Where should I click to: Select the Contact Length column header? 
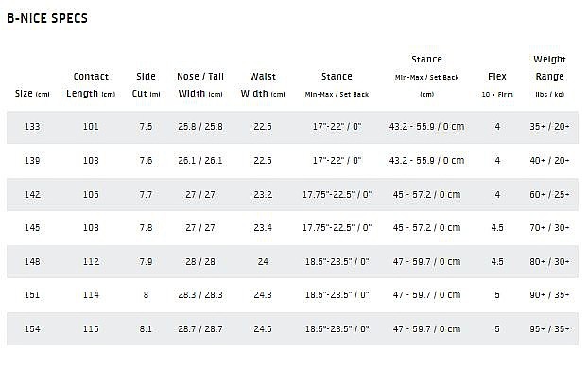tap(91, 85)
